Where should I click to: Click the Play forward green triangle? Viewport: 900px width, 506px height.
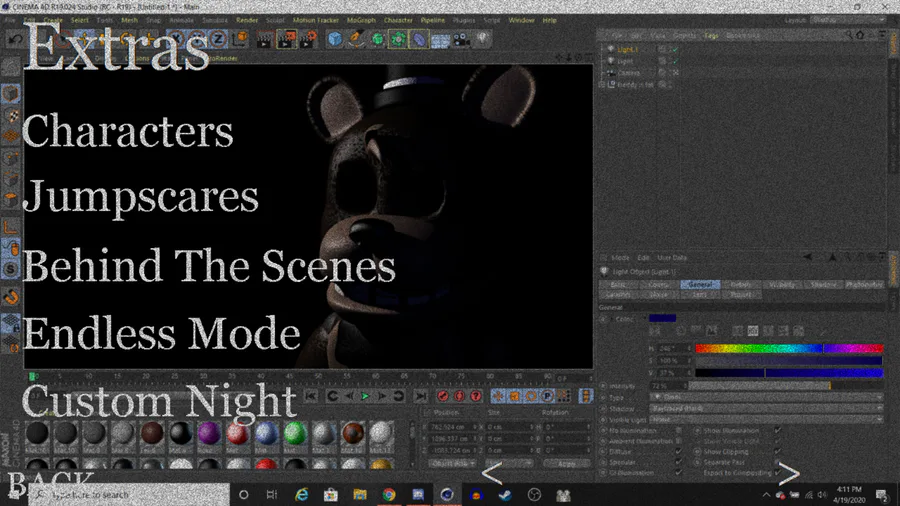click(365, 396)
